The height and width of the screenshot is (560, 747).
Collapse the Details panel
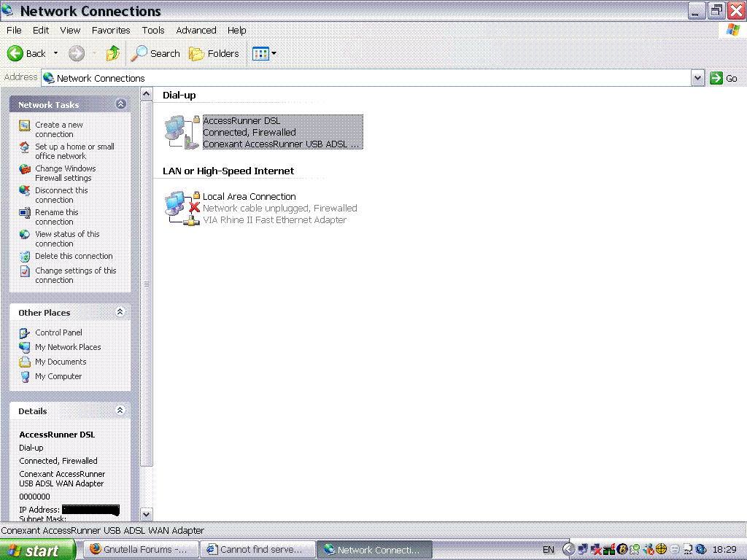121,411
